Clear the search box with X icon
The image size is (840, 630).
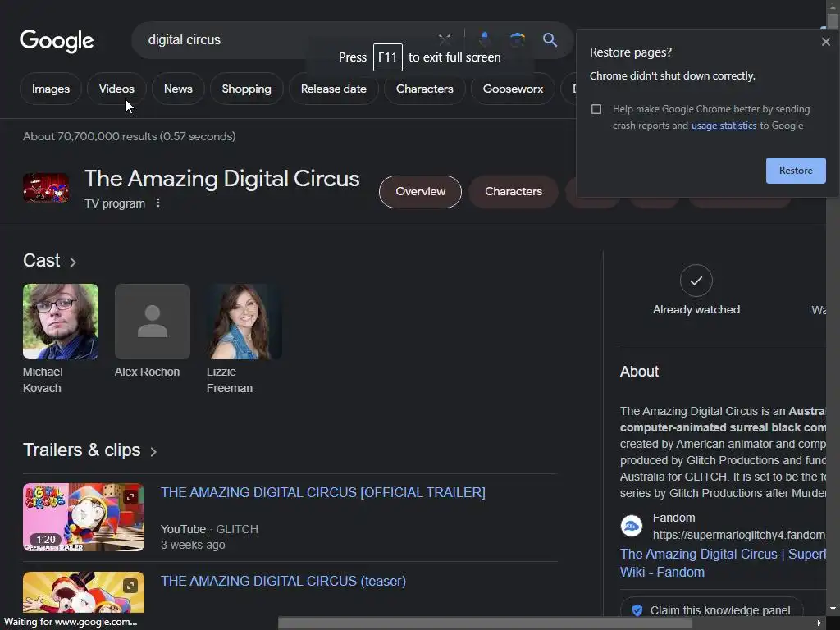coord(444,39)
